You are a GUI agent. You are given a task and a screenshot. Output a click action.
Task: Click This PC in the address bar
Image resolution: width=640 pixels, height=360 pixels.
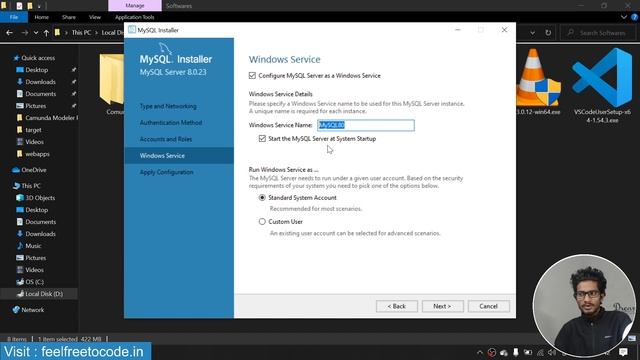(x=81, y=33)
